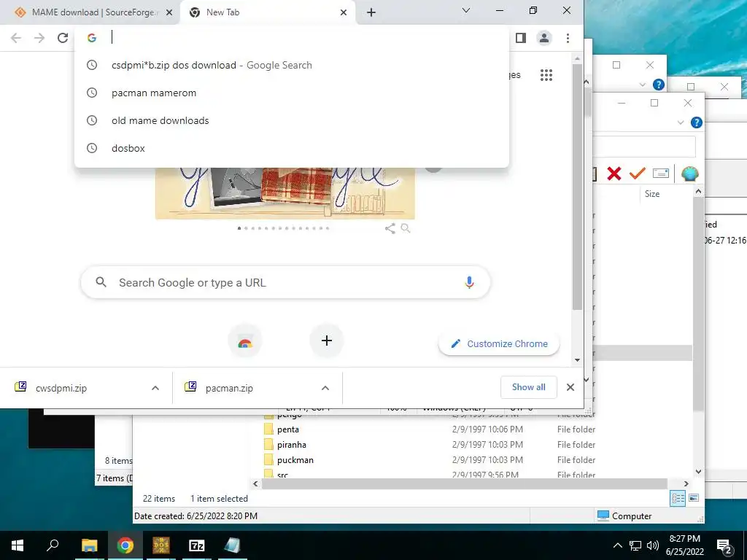
Task: Click the Search Google or type a URL box
Action: [285, 282]
